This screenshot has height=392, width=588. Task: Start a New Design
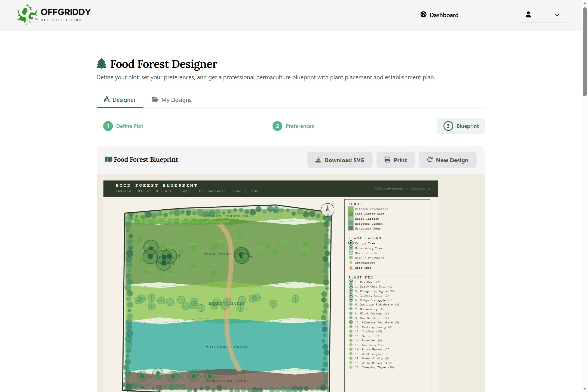448,160
